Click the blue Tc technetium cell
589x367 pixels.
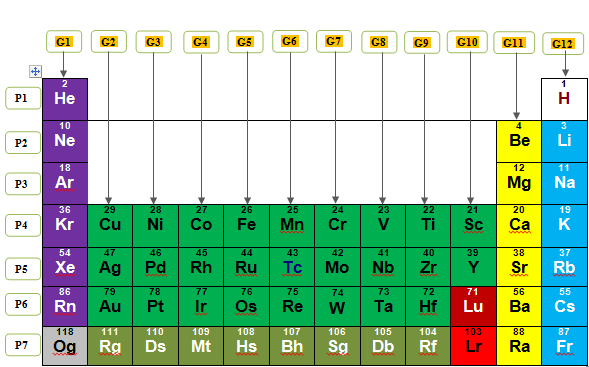click(292, 267)
